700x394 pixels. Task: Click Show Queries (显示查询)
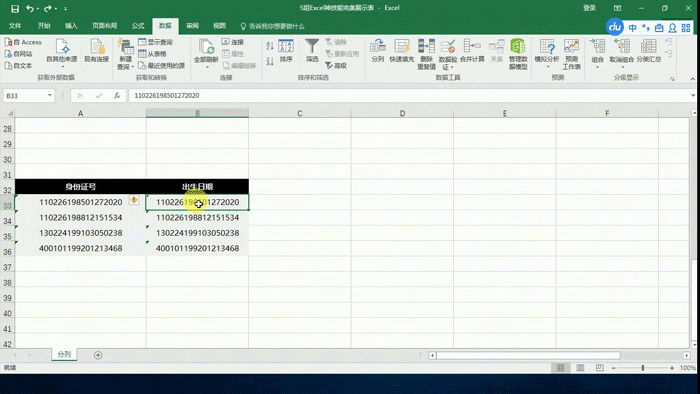[155, 42]
